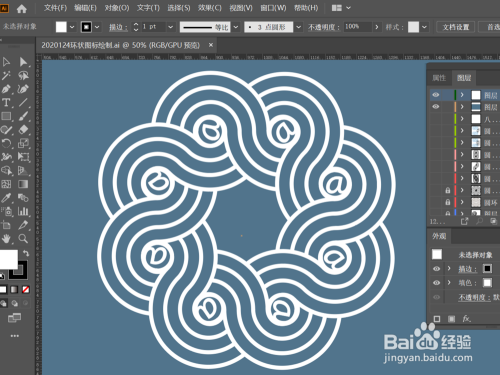Choose the Direct Selection tool

23,62
